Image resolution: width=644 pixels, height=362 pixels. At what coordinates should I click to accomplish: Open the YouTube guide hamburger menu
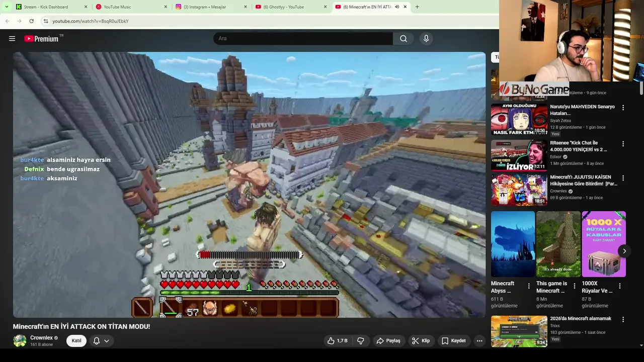12,39
